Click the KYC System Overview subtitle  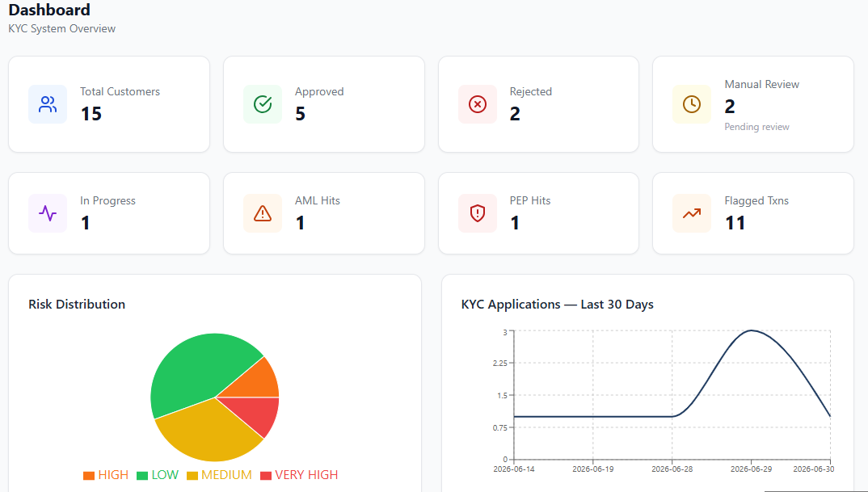coord(62,29)
